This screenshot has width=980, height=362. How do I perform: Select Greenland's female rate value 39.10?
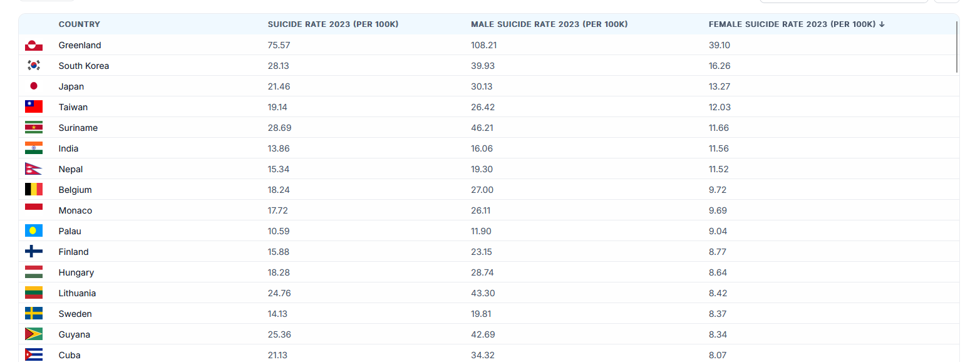point(720,45)
